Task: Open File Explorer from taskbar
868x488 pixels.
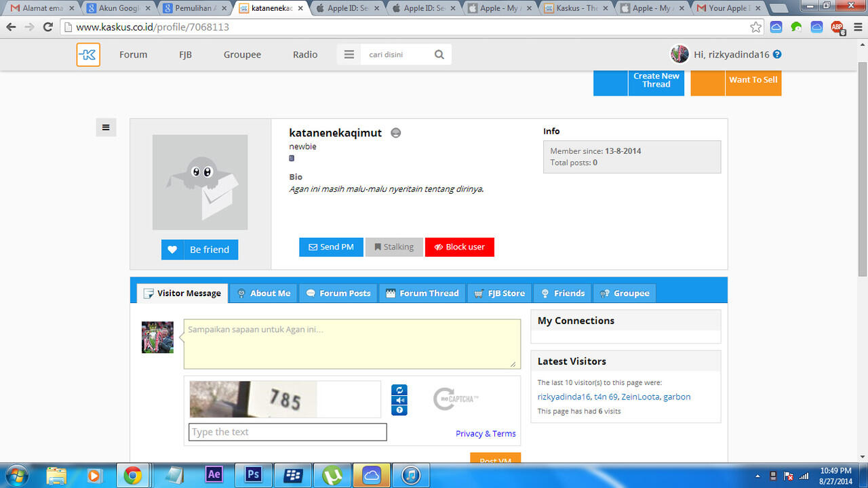Action: [x=56, y=475]
